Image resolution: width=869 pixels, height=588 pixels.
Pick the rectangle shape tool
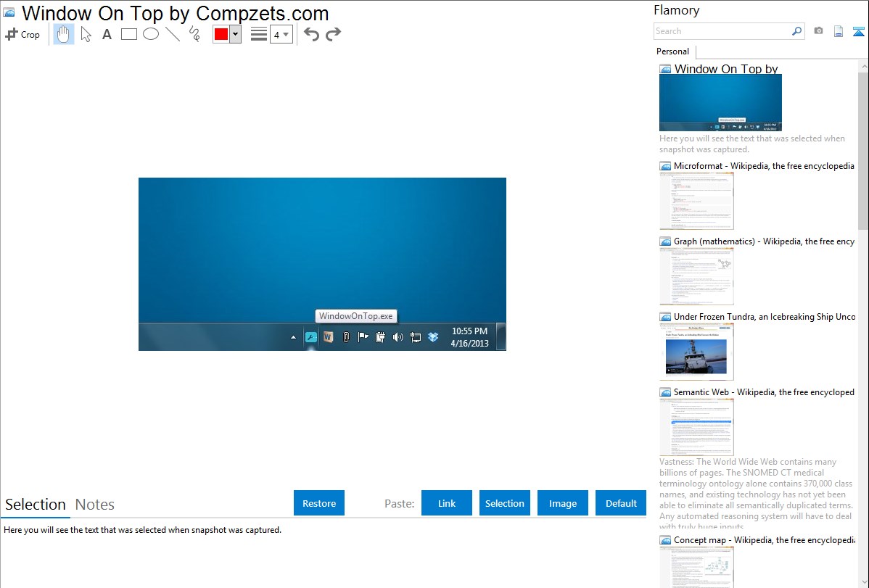pyautogui.click(x=128, y=34)
